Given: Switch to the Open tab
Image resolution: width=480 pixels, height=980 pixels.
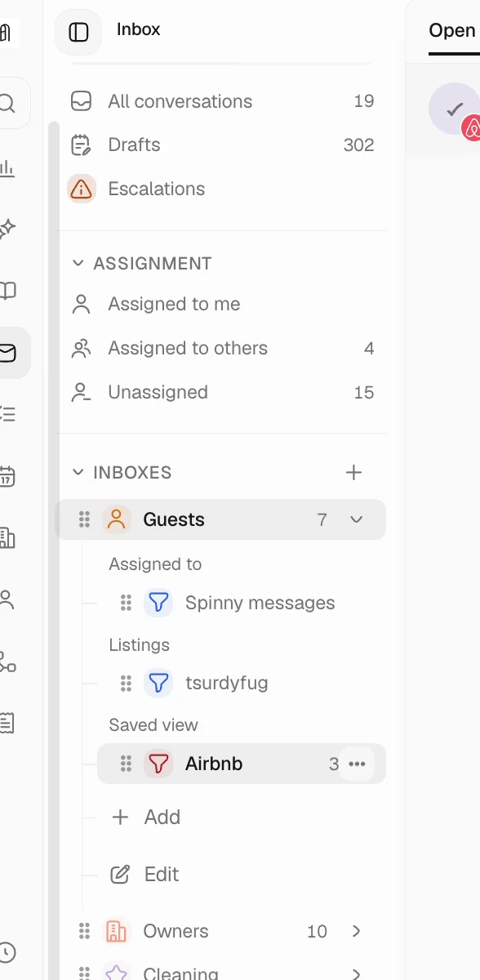Looking at the screenshot, I should [x=452, y=31].
